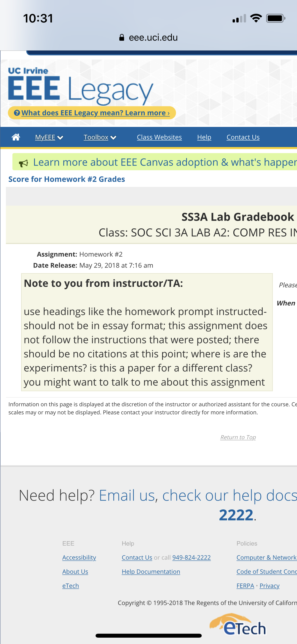Tap the Wi-Fi status icon
The width and height of the screenshot is (297, 644).
click(x=256, y=18)
